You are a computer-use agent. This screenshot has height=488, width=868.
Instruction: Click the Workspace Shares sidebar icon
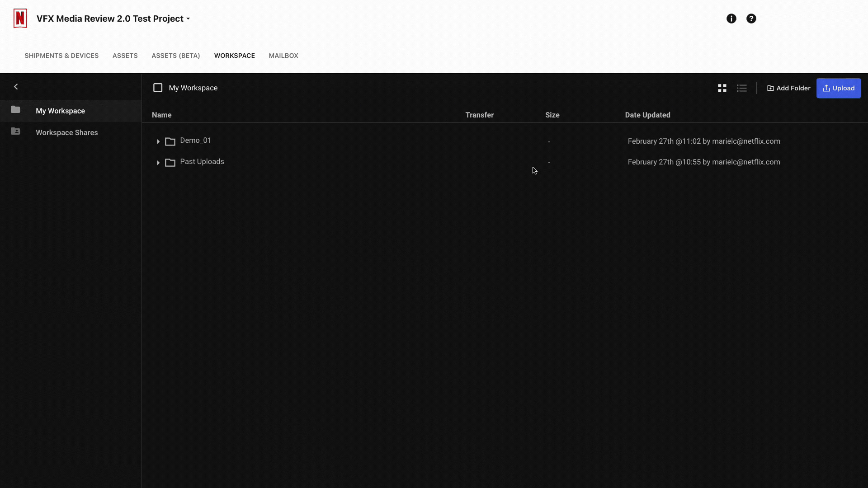coord(15,131)
